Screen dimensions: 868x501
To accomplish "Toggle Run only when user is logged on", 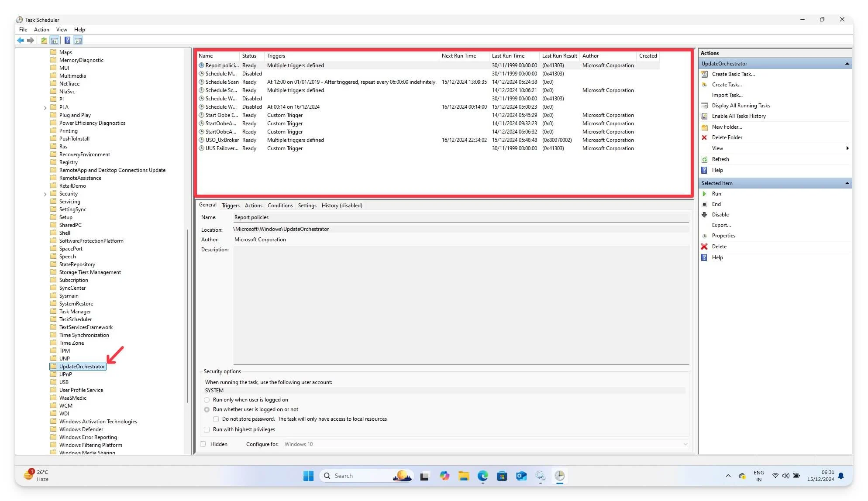I will (x=207, y=400).
